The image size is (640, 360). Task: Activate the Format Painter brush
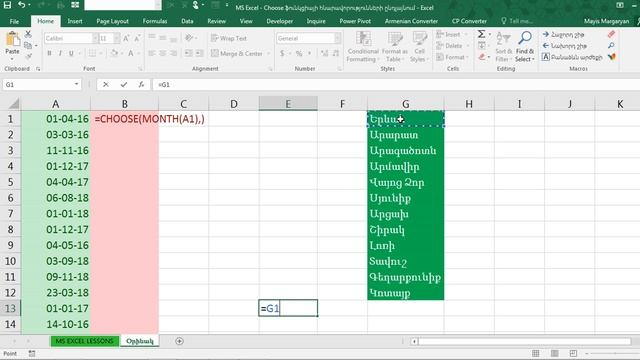coord(28,56)
